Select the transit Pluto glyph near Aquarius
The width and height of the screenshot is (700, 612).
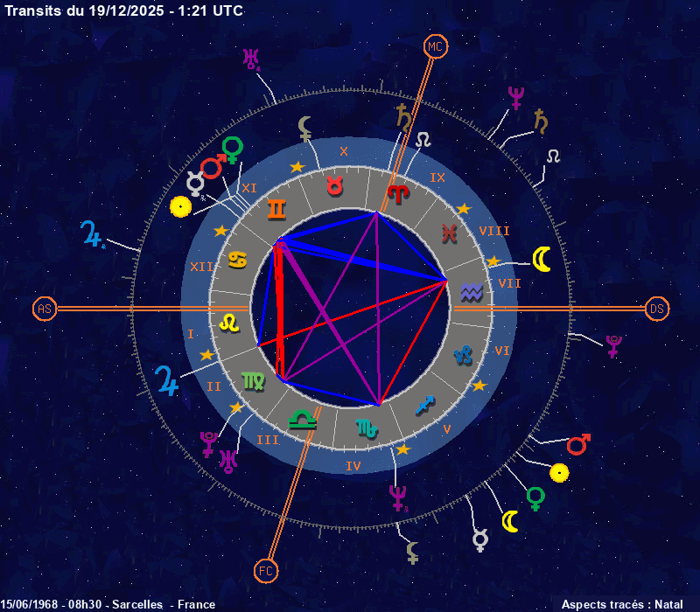614,345
